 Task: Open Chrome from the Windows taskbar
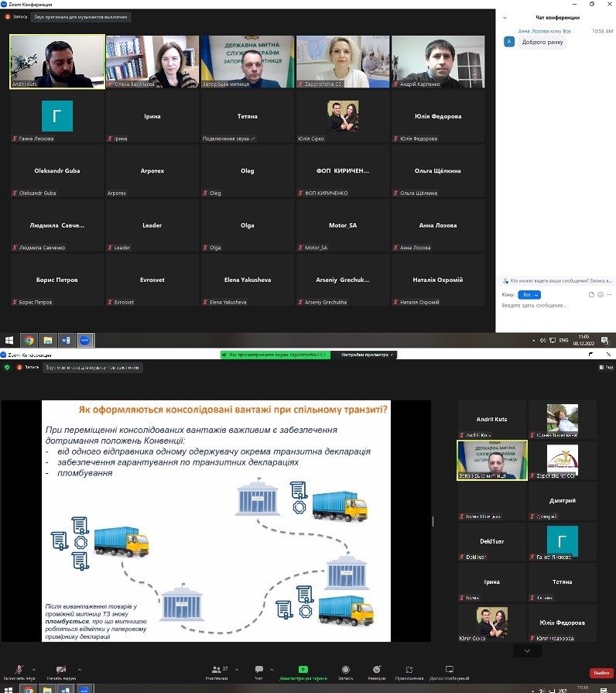tap(29, 340)
